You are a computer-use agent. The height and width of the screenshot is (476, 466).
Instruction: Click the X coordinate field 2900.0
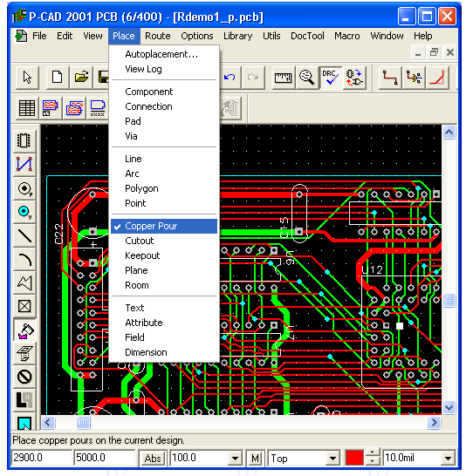tap(41, 458)
